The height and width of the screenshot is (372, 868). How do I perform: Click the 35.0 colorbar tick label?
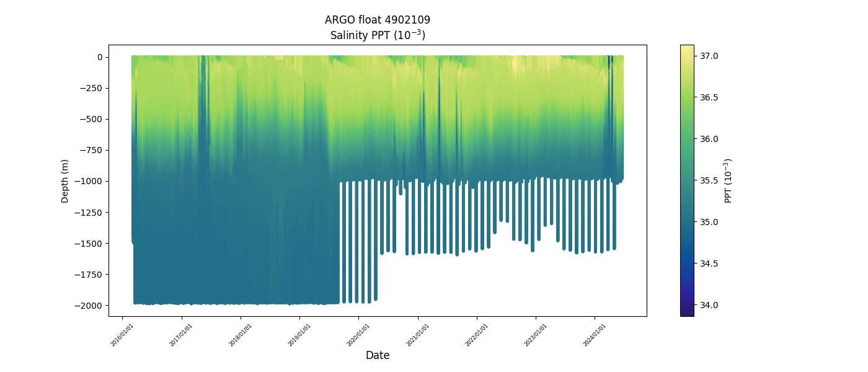click(x=709, y=222)
